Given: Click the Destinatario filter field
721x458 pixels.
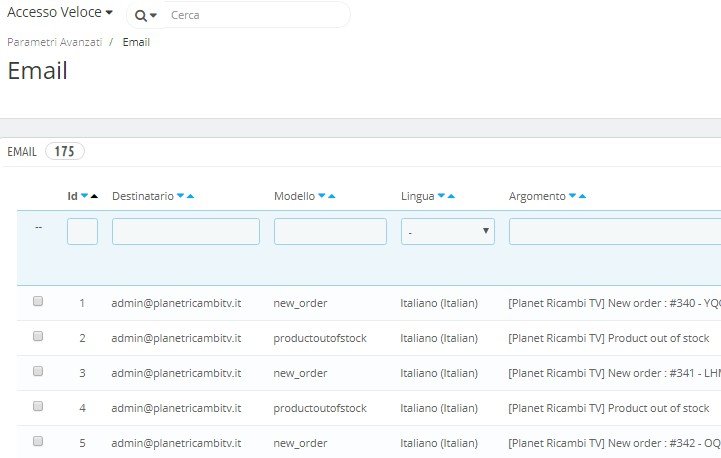Looking at the screenshot, I should (186, 231).
